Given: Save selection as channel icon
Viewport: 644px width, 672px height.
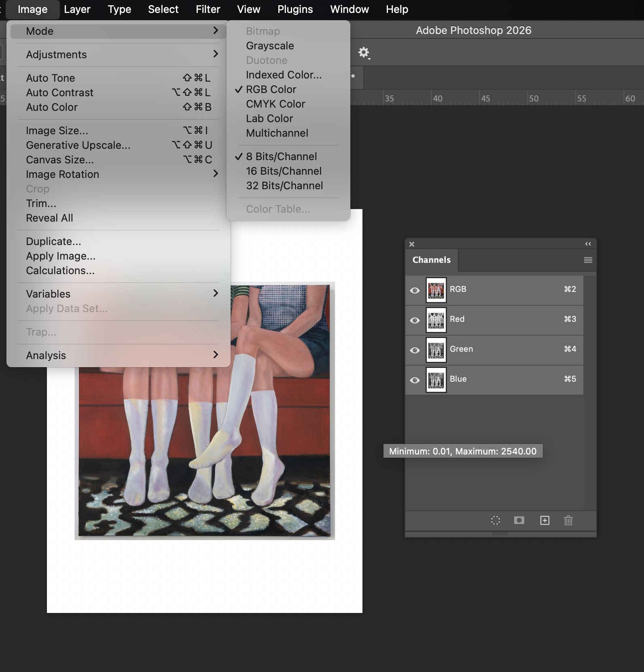Looking at the screenshot, I should pyautogui.click(x=519, y=520).
